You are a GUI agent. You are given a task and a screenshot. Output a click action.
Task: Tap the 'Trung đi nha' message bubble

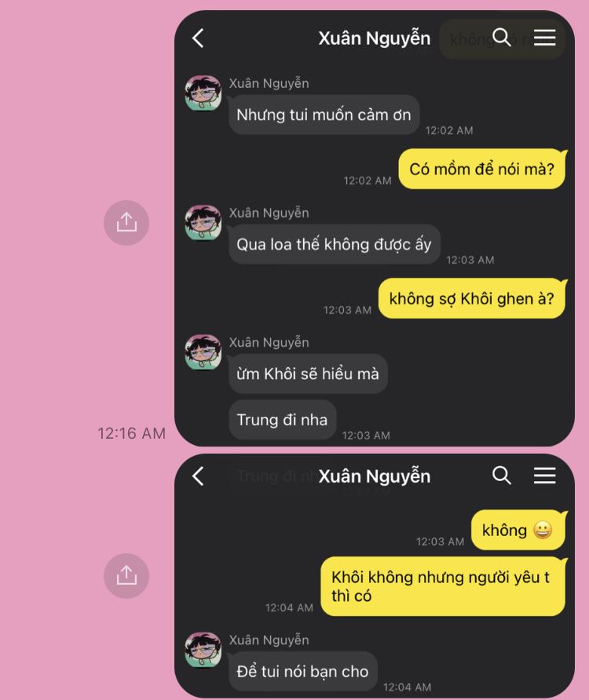tap(283, 420)
